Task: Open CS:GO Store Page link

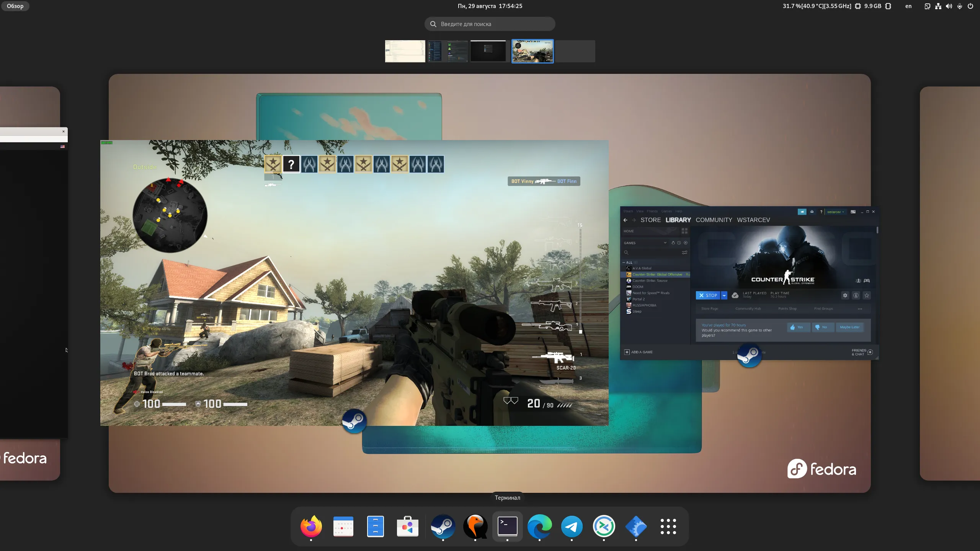Action: point(709,309)
